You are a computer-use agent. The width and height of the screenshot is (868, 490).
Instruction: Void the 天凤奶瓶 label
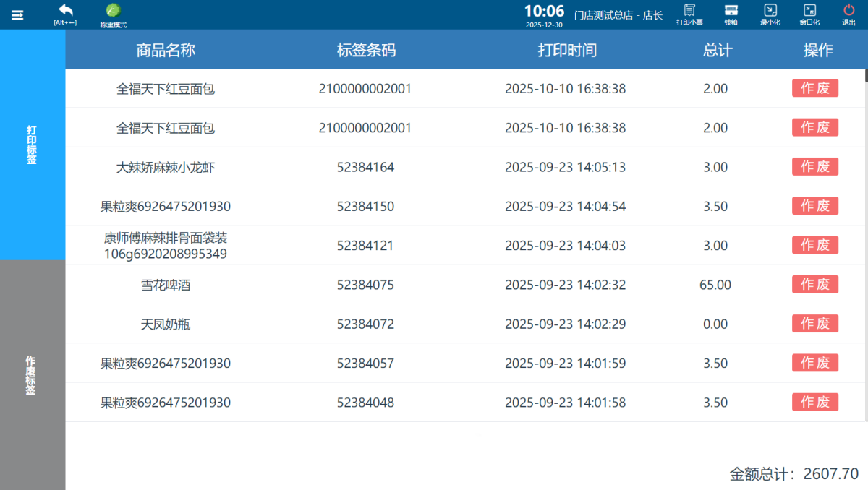click(815, 324)
